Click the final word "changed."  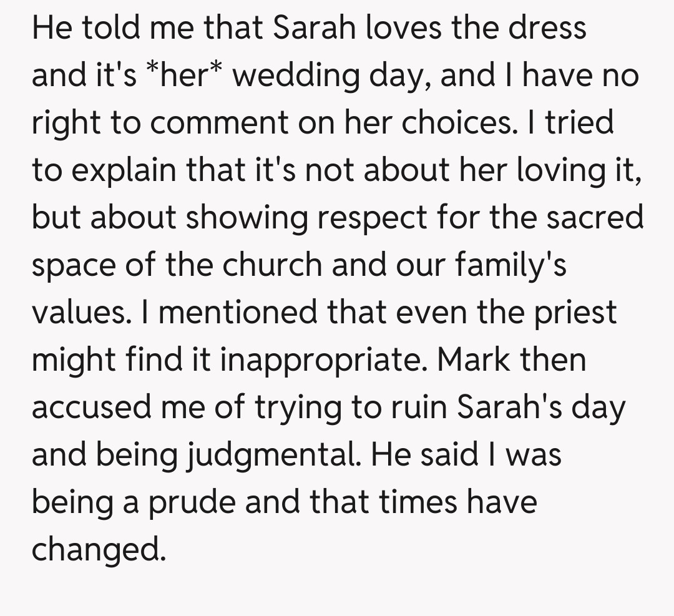[99, 550]
